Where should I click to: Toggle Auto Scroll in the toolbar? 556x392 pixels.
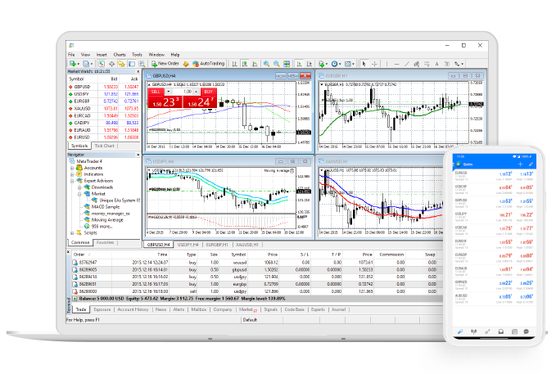(x=299, y=64)
